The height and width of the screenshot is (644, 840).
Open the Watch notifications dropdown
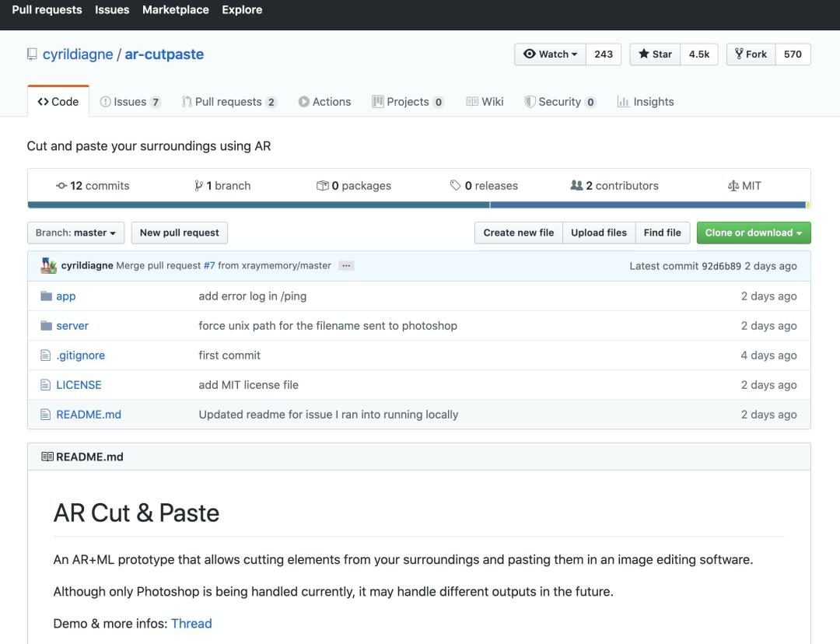[x=550, y=54]
